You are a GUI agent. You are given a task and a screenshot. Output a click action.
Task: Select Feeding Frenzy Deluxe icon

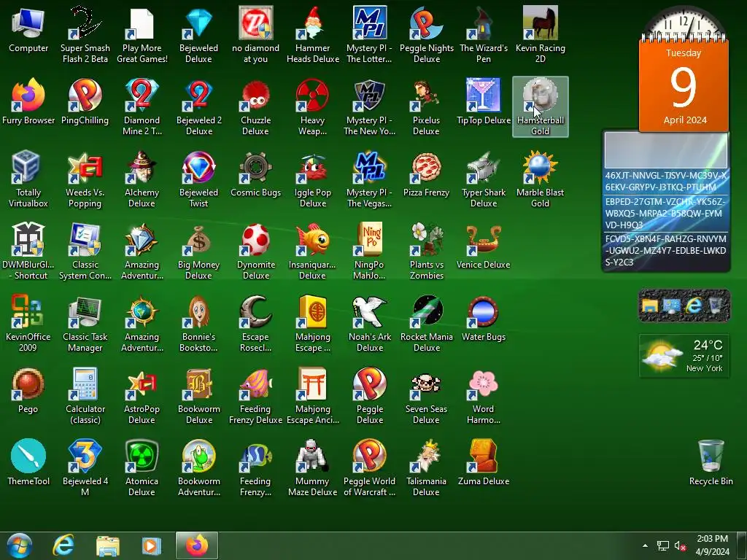[x=256, y=395]
